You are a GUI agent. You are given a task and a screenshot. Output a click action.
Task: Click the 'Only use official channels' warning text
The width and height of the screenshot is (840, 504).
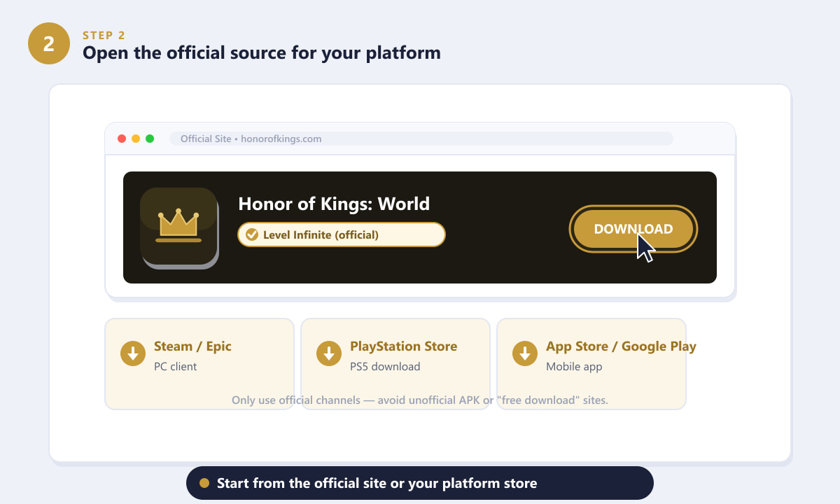pos(420,400)
